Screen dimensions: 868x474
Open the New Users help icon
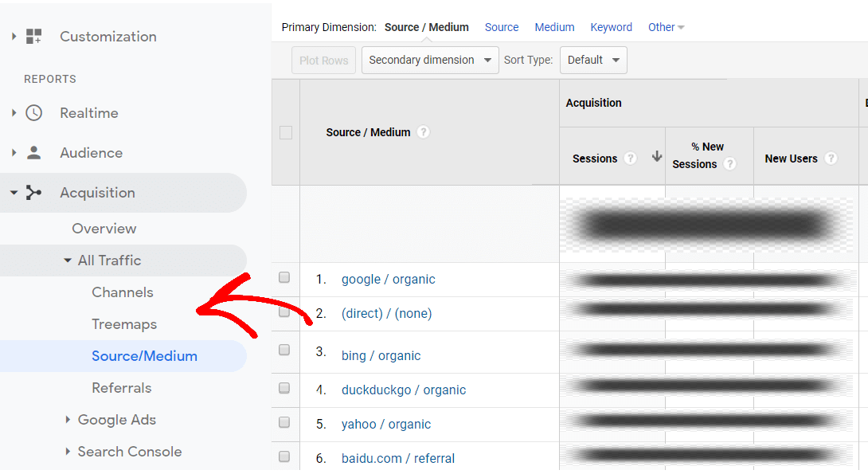[x=831, y=158]
